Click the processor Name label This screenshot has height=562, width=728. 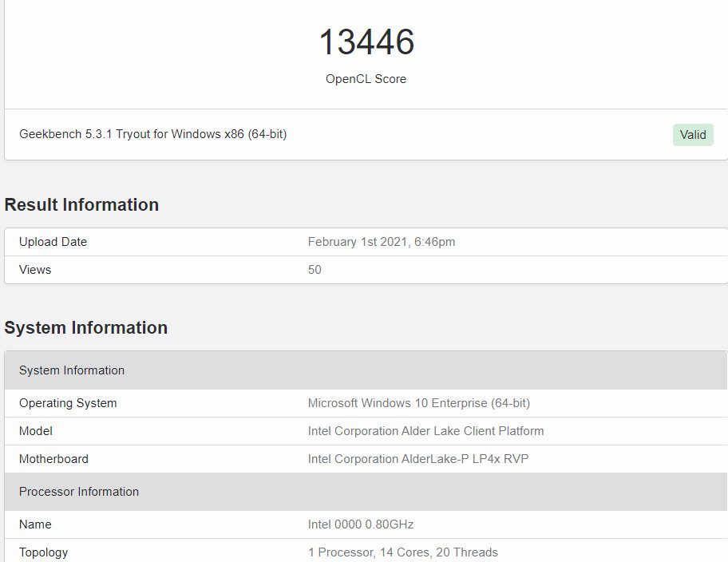[x=35, y=524]
